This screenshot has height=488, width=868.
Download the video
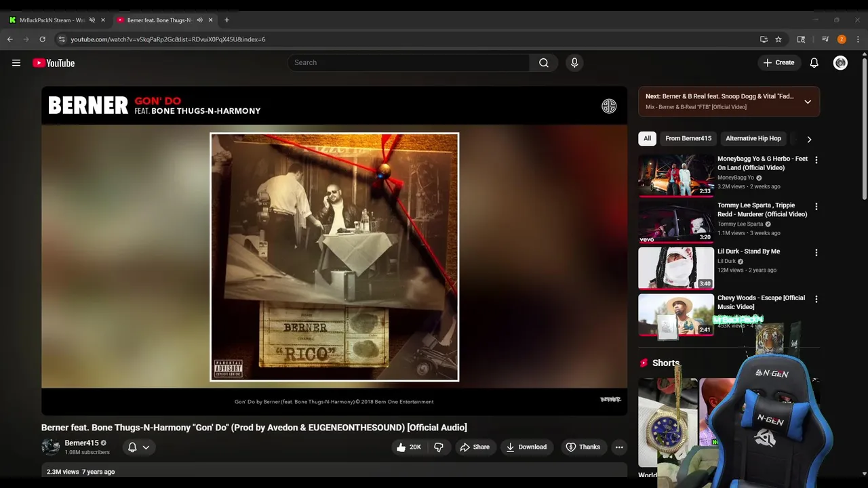pos(526,447)
